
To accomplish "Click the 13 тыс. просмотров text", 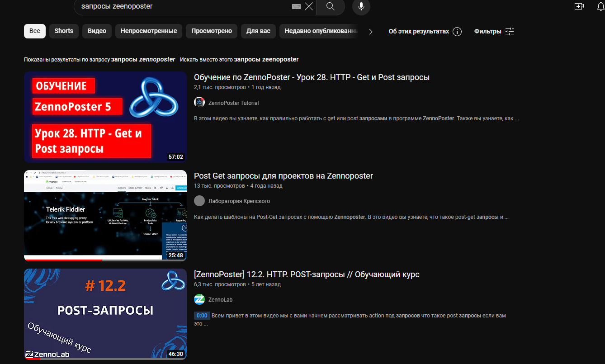I will (219, 186).
